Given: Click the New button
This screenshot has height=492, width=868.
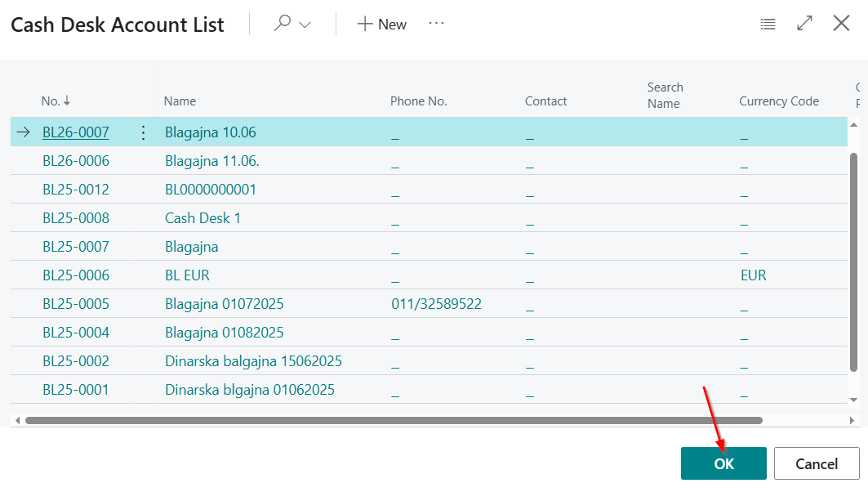Looking at the screenshot, I should 382,24.
